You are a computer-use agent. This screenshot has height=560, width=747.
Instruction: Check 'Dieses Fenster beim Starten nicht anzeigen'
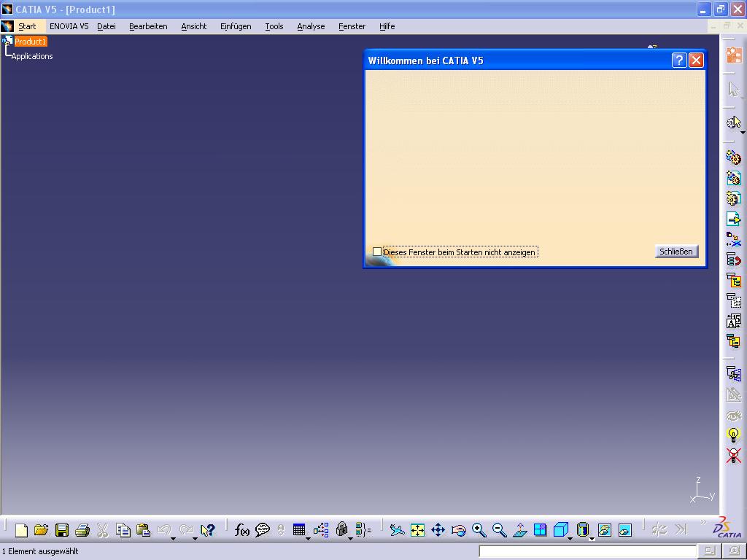point(377,252)
